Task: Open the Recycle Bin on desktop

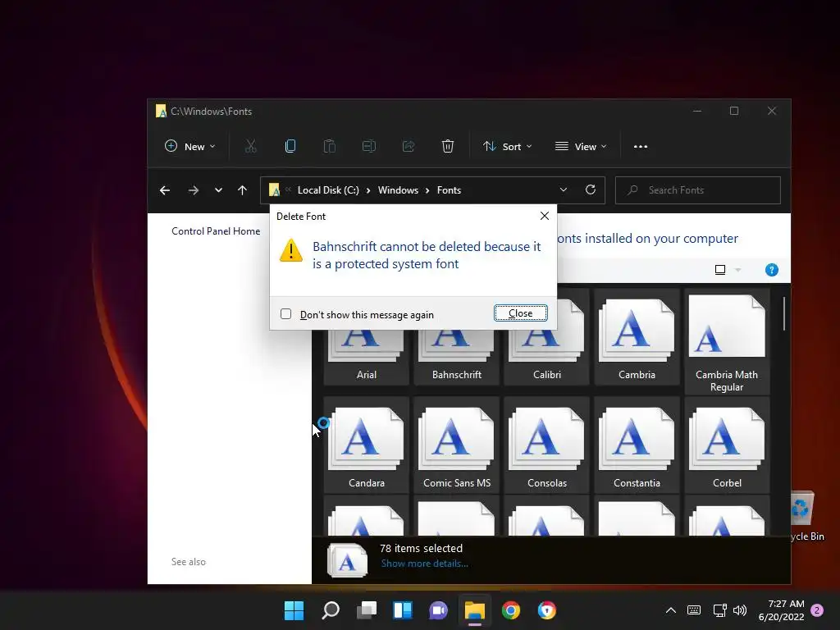Action: [806, 517]
